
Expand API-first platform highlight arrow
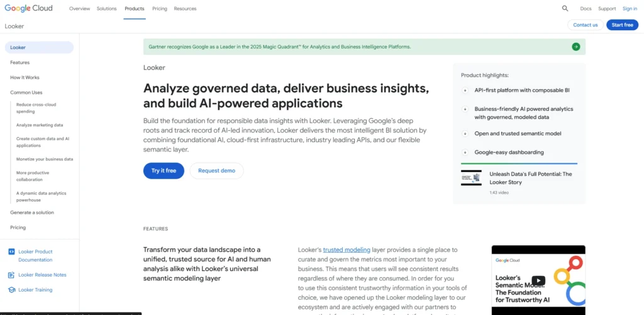465,91
